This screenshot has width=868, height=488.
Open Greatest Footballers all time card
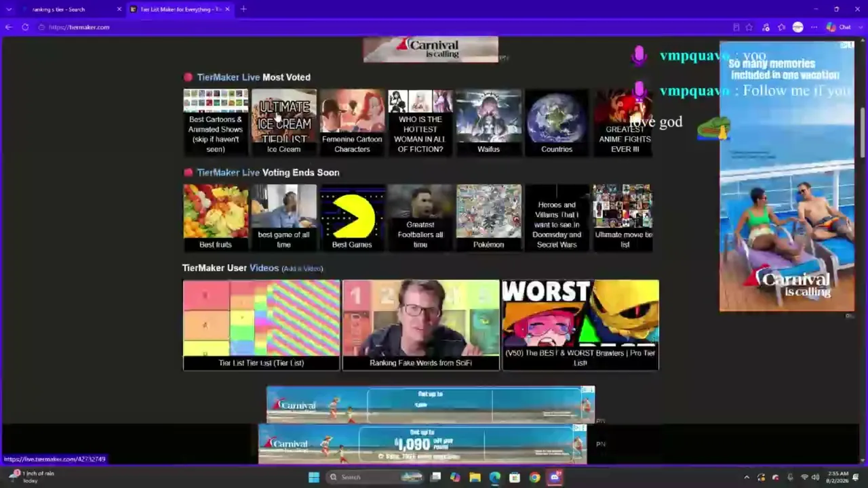tap(420, 217)
